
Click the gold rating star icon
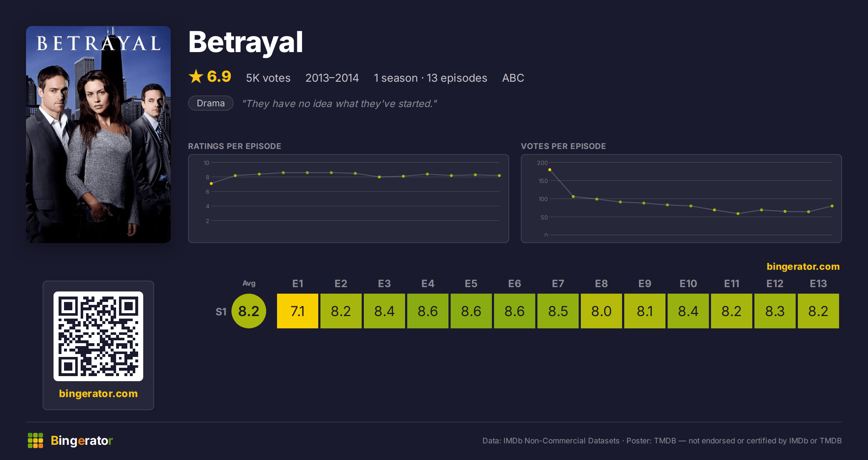coord(196,76)
